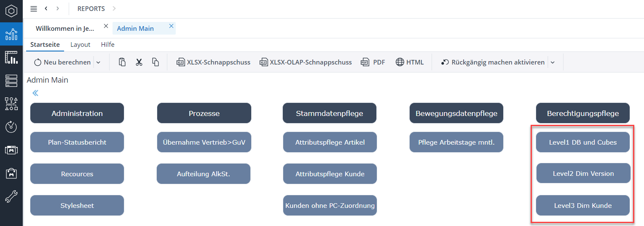Viewport: 644px width, 226px height.
Task: Open the Plan-Statusbericht report
Action: click(x=77, y=143)
